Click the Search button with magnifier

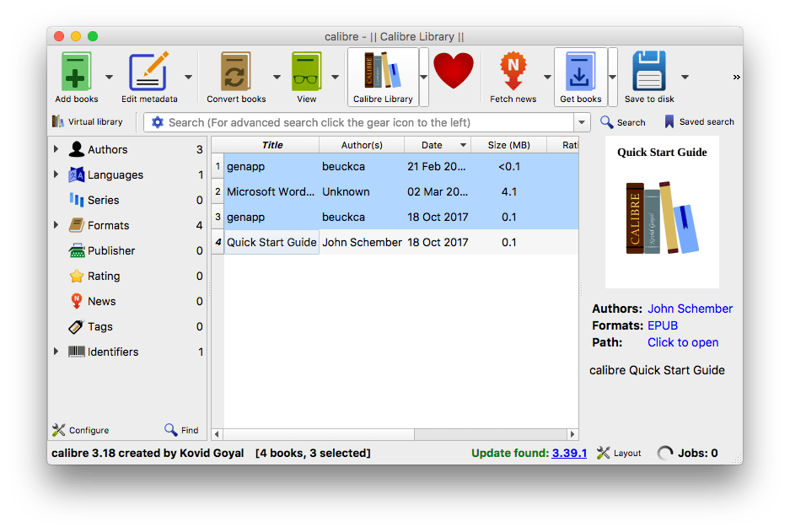[x=623, y=122]
